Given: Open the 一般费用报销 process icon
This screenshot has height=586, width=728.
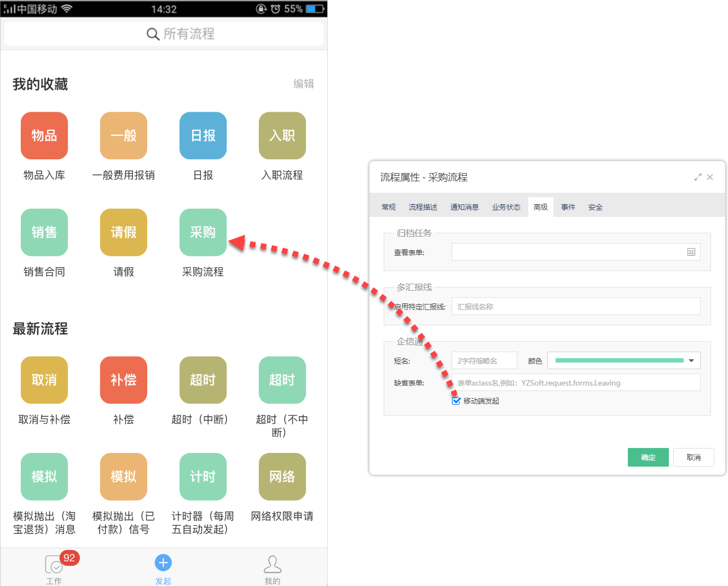Looking at the screenshot, I should (x=124, y=136).
